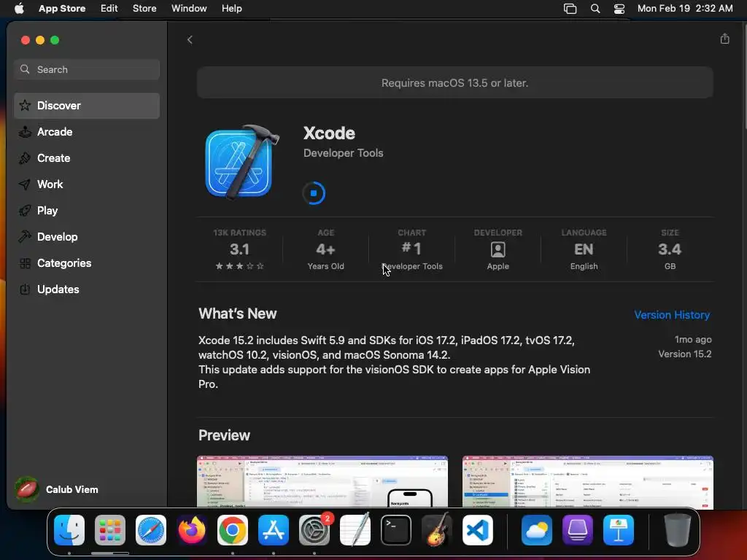Launch Safari from the Dock
Screen dimensions: 747x560
click(151, 530)
